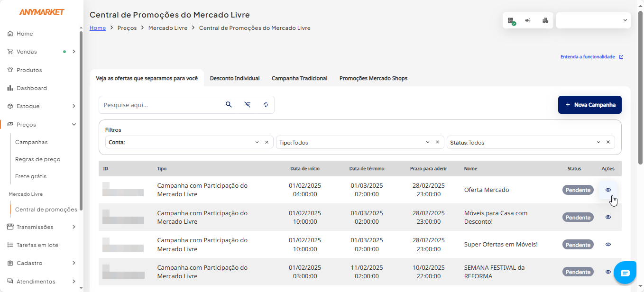
Task: Click the Estoque box icon
Action: pos(10,106)
